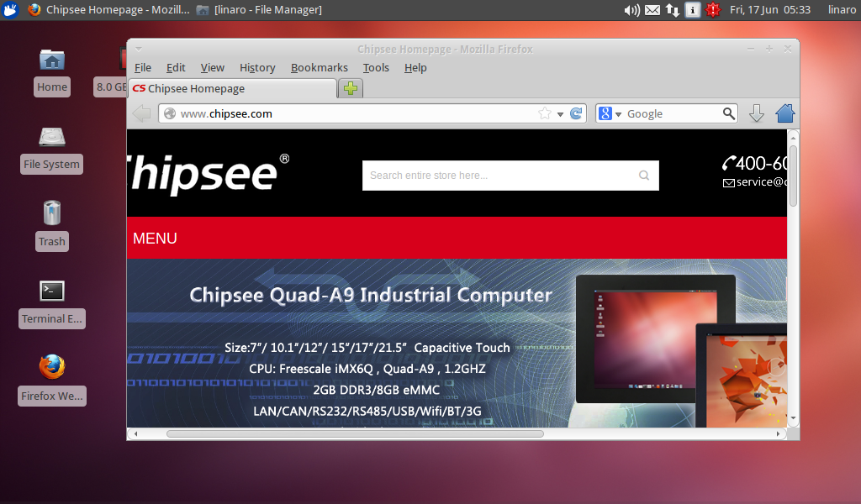Image resolution: width=861 pixels, height=504 pixels.
Task: Open the Edit menu
Action: pyautogui.click(x=176, y=67)
